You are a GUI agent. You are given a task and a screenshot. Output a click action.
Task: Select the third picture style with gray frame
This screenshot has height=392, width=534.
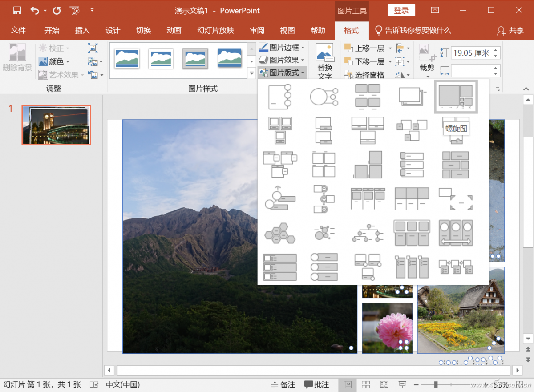coord(195,59)
